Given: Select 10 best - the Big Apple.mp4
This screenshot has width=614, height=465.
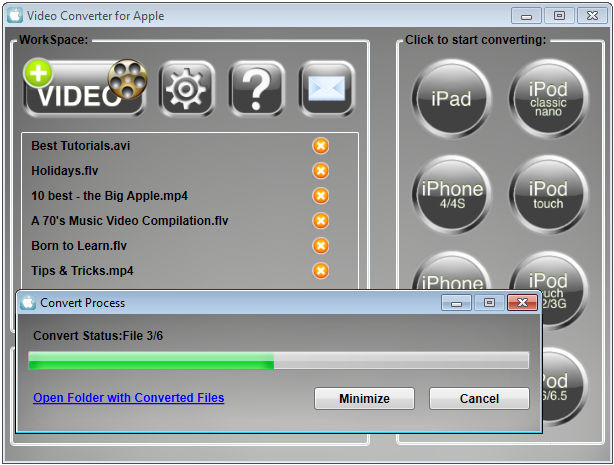Looking at the screenshot, I should coord(110,195).
